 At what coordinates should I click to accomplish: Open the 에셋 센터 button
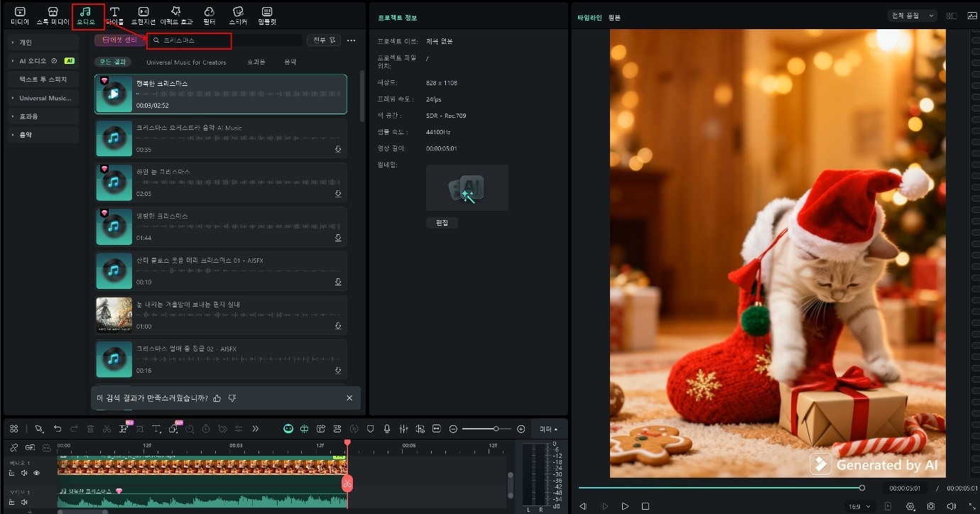pyautogui.click(x=119, y=40)
